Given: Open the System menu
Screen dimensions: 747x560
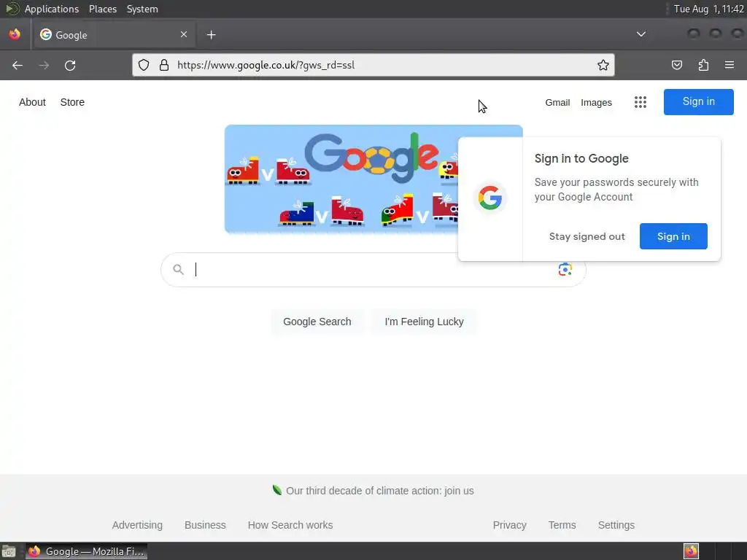Looking at the screenshot, I should (x=142, y=9).
